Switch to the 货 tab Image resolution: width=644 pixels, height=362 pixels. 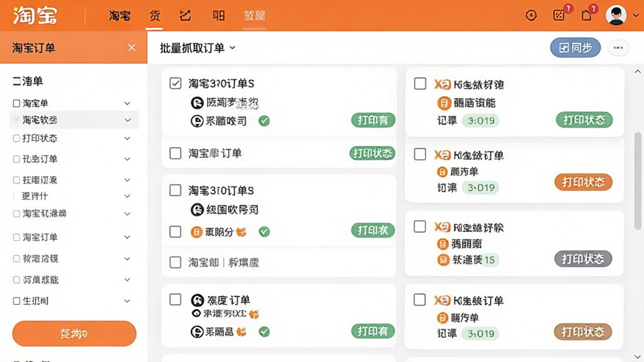pos(155,16)
